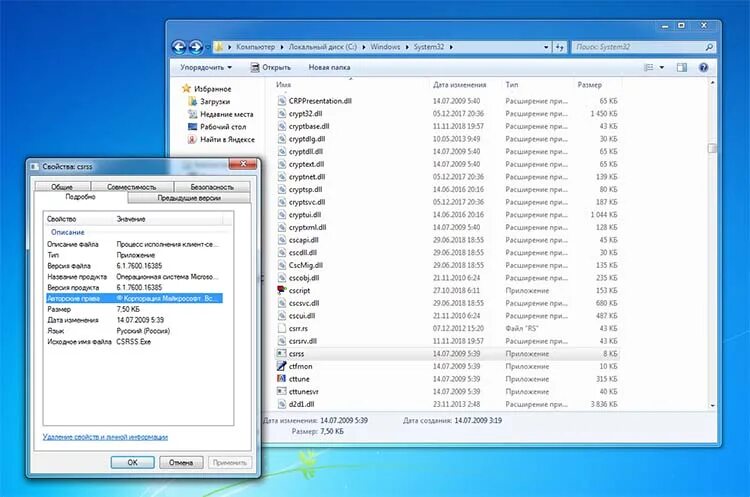Click Отмена in the properties dialog
This screenshot has height=497, width=750.
181,463
